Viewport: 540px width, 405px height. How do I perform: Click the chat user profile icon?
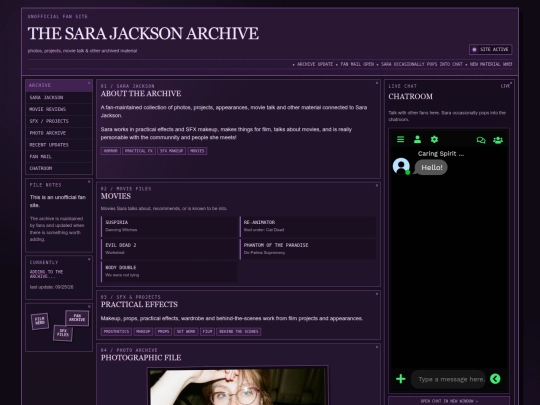tap(417, 139)
